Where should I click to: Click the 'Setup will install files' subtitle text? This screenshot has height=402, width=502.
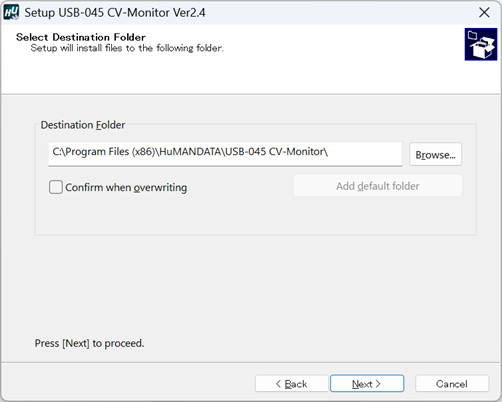pos(127,48)
